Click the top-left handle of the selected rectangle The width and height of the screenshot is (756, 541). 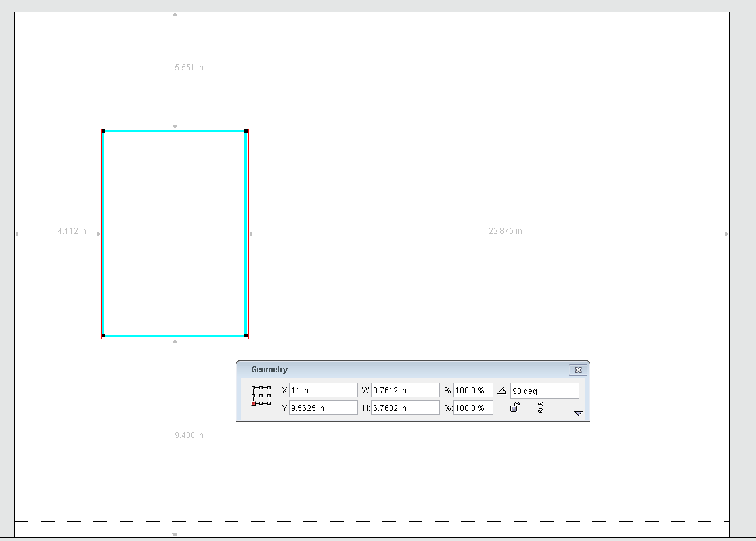click(103, 131)
